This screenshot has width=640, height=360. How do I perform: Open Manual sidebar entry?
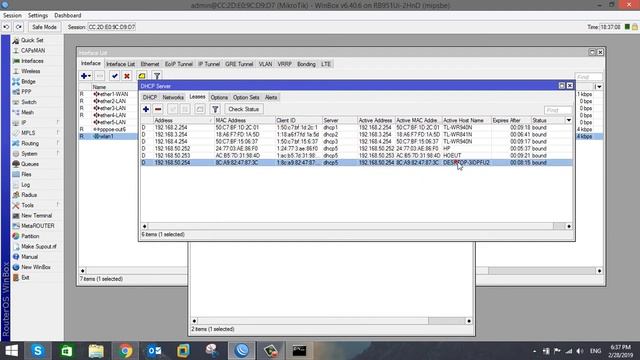(x=29, y=257)
